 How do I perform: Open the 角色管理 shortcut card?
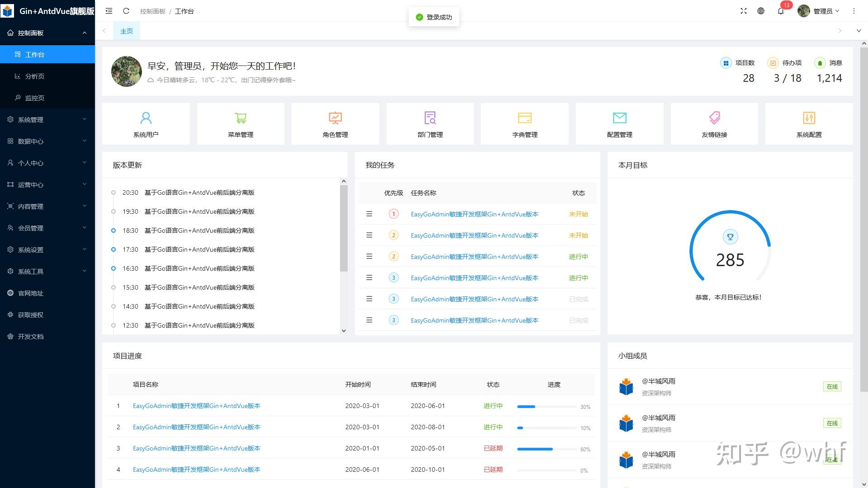[x=335, y=123]
